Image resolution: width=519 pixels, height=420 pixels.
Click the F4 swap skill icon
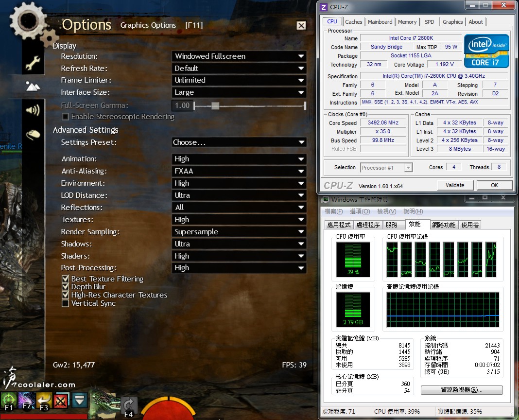click(x=128, y=407)
